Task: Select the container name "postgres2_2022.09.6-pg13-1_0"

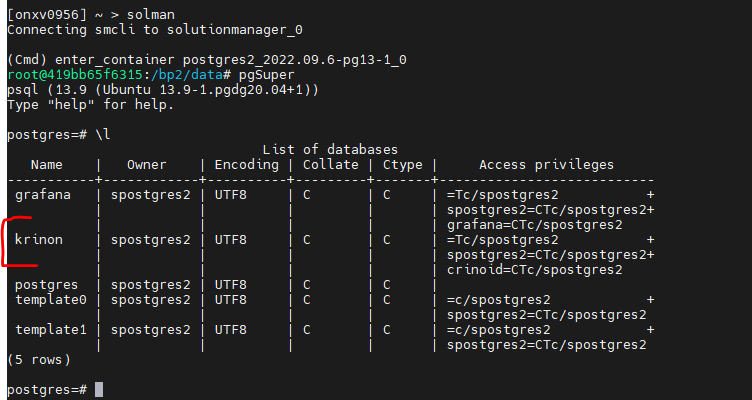Action: coord(294,60)
